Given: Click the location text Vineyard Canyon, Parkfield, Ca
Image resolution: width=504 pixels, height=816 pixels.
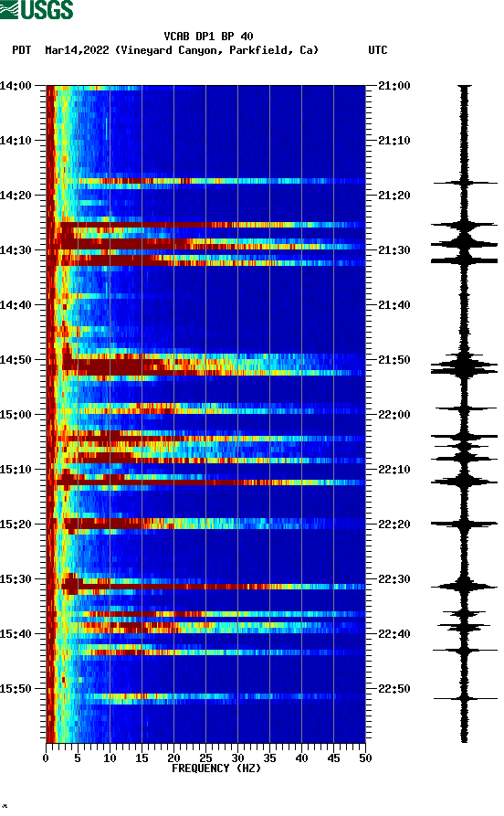Looking at the screenshot, I should (217, 50).
